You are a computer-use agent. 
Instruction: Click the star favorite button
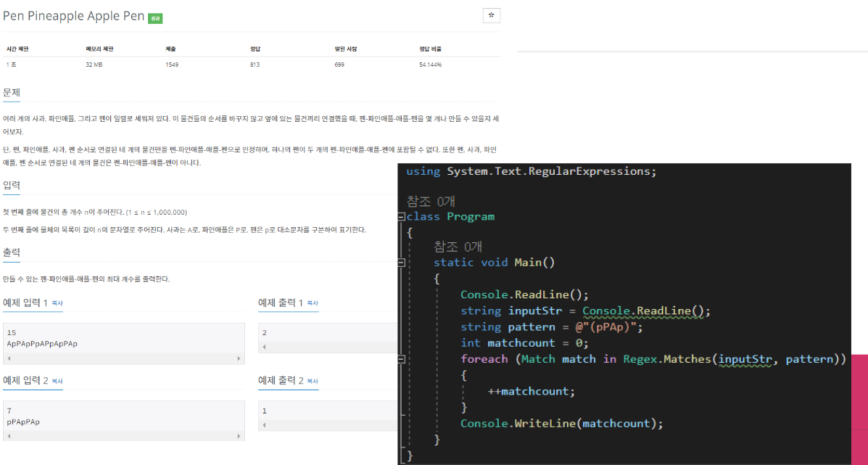point(491,15)
